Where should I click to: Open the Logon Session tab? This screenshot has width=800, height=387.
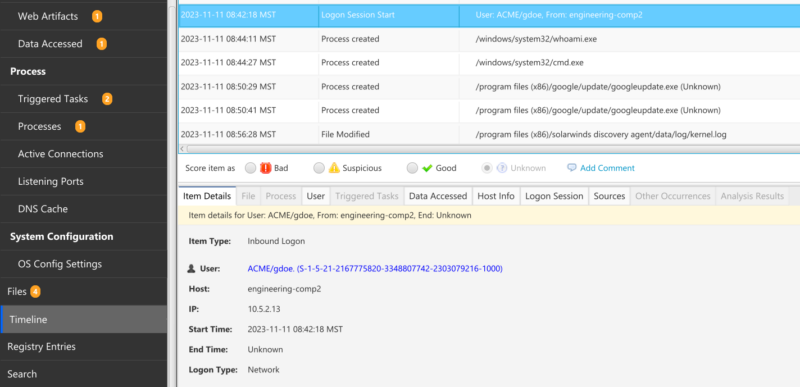coord(554,196)
